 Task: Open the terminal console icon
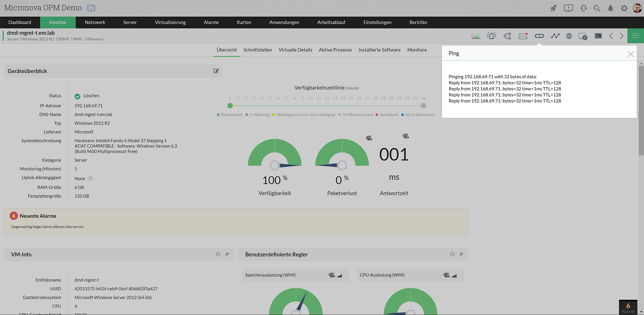click(598, 36)
